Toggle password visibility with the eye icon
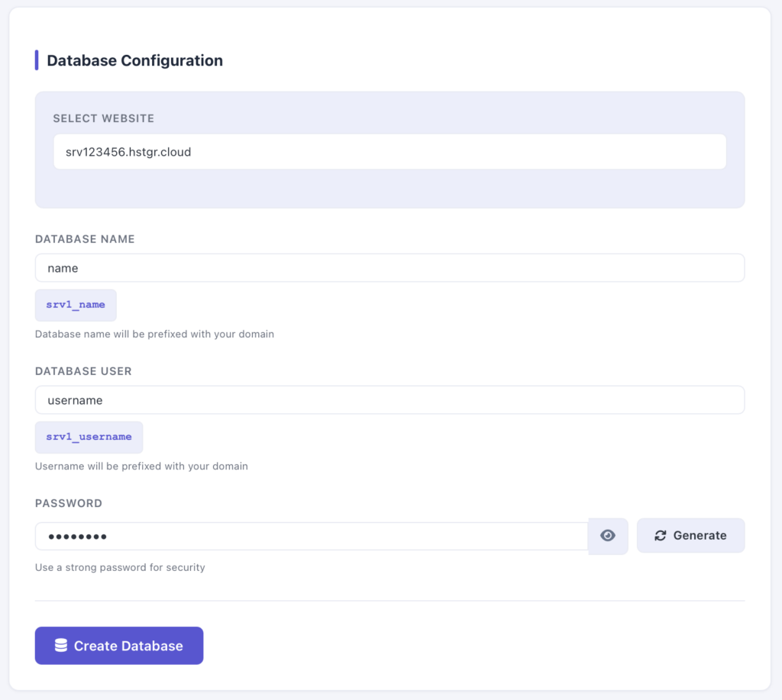The width and height of the screenshot is (782, 700). pyautogui.click(x=607, y=535)
